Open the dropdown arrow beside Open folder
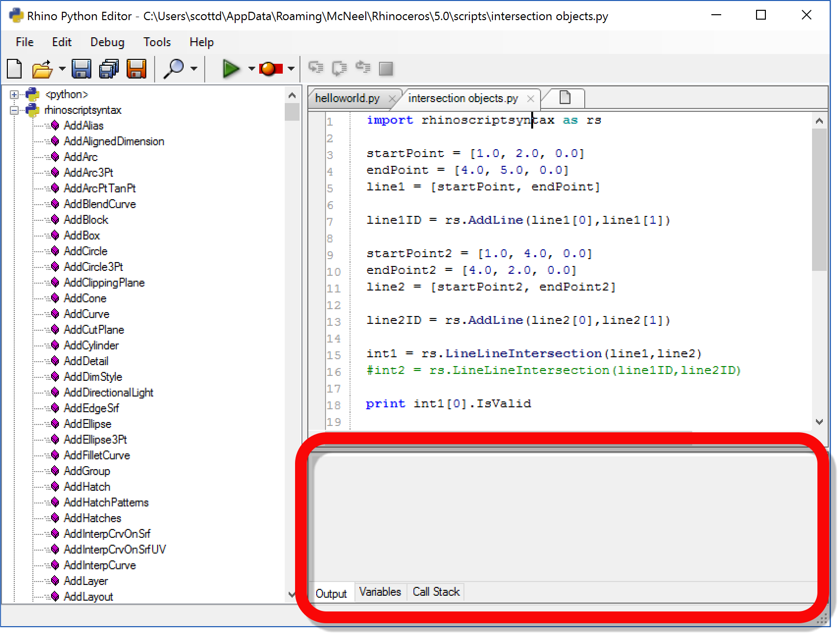The image size is (840, 635). tap(62, 69)
